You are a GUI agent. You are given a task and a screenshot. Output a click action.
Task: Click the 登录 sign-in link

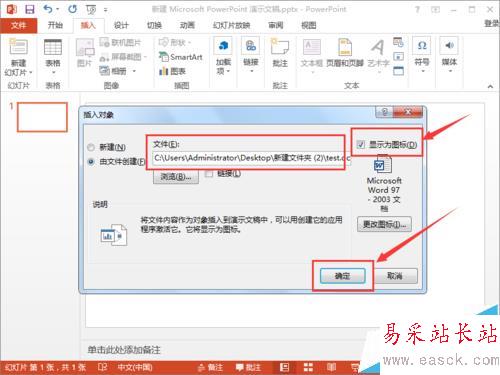point(492,23)
